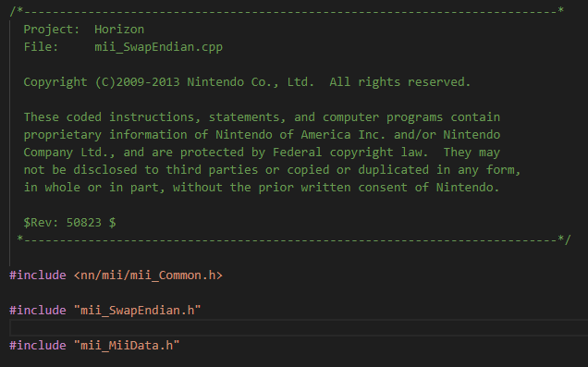This screenshot has width=588, height=367.
Task: Click the Project: Horizon comment line
Action: [x=83, y=30]
